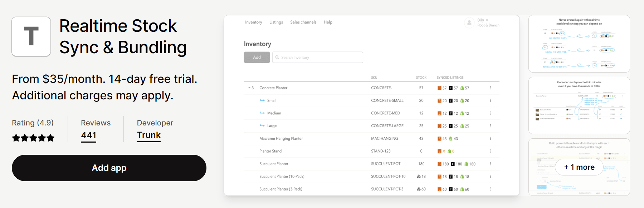Open the row menu for Planter Stand
The image size is (644, 208).
490,151
